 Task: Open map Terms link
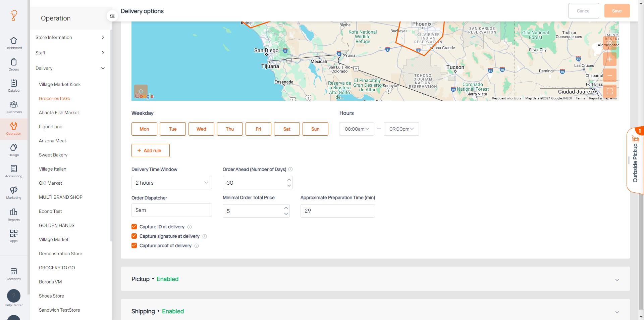click(580, 98)
